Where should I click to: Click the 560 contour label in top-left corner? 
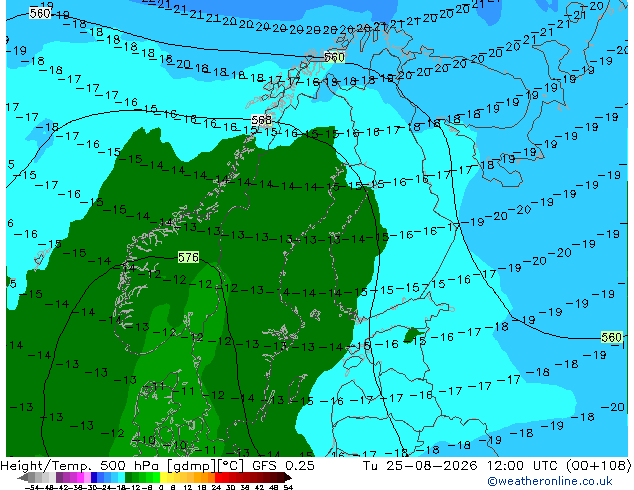[40, 13]
